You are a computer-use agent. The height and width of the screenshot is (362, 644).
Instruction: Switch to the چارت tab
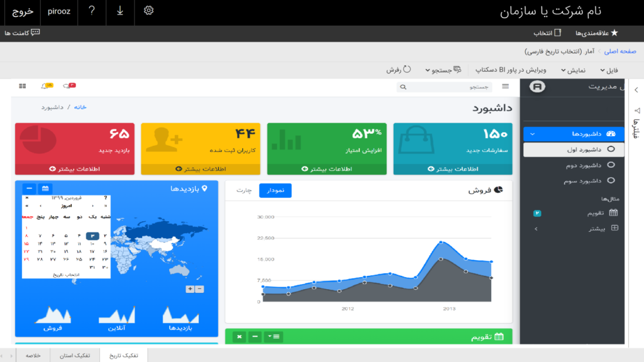pyautogui.click(x=244, y=190)
